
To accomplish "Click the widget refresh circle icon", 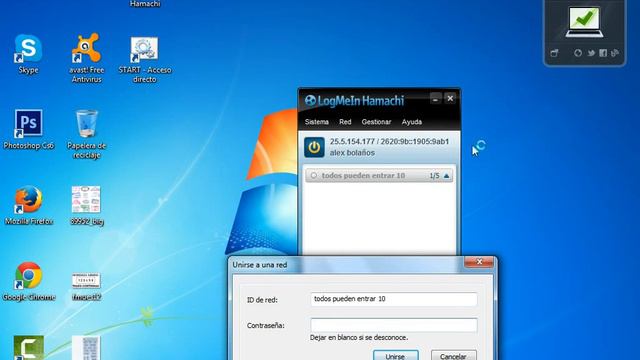I will pos(578,53).
